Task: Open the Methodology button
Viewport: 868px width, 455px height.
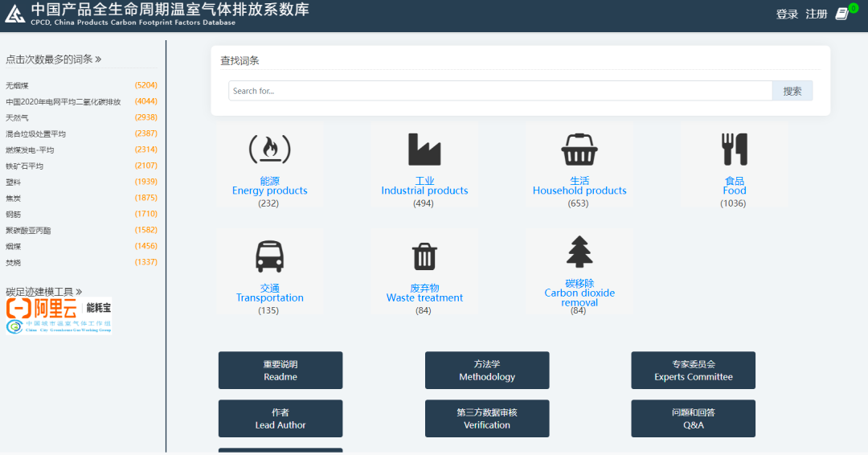Action: [x=487, y=371]
